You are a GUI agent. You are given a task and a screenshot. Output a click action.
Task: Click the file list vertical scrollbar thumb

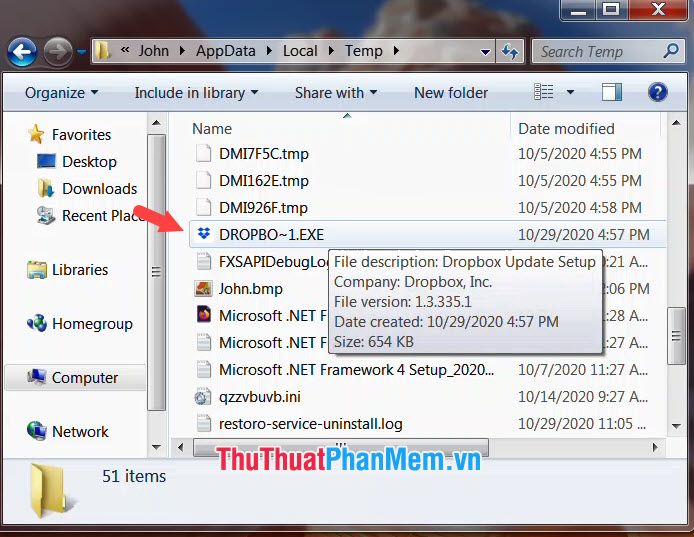pyautogui.click(x=676, y=336)
